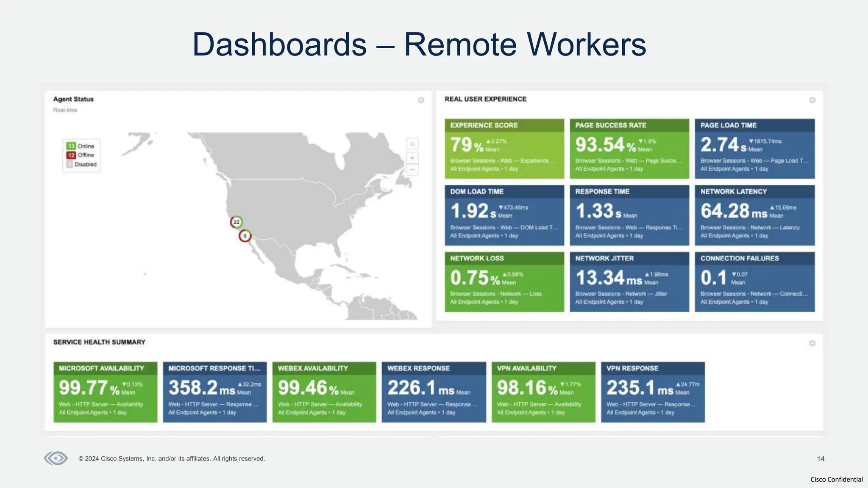Click the 99.77% Microsoft availability value
Image resolution: width=868 pixels, height=488 pixels.
(89, 388)
